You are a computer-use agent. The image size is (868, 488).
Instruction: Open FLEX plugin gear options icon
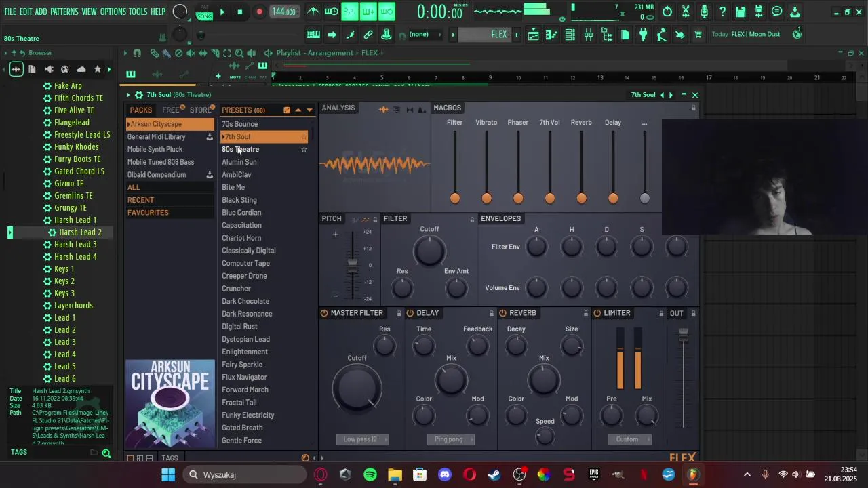(x=138, y=95)
